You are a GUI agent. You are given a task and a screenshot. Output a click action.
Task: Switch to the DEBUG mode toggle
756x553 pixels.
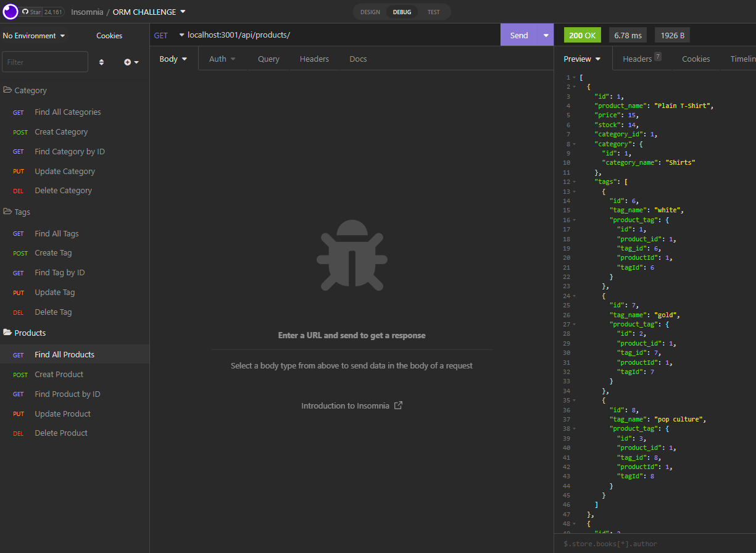pyautogui.click(x=401, y=12)
